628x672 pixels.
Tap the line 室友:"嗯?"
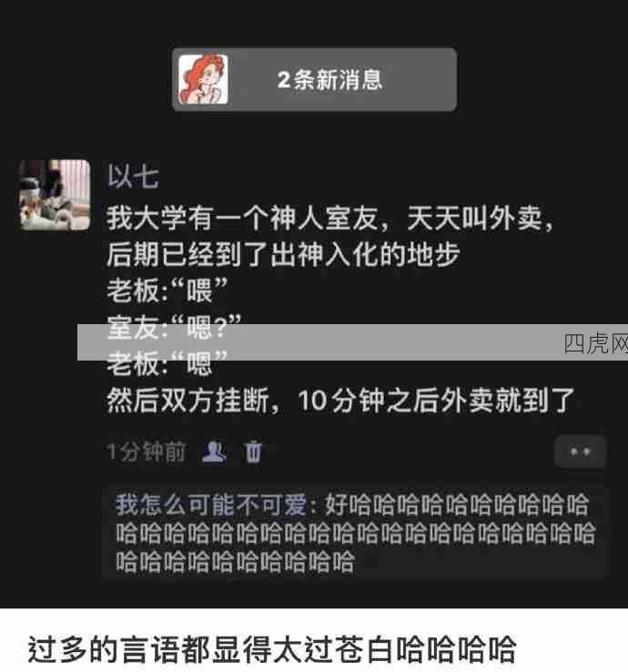(x=174, y=328)
